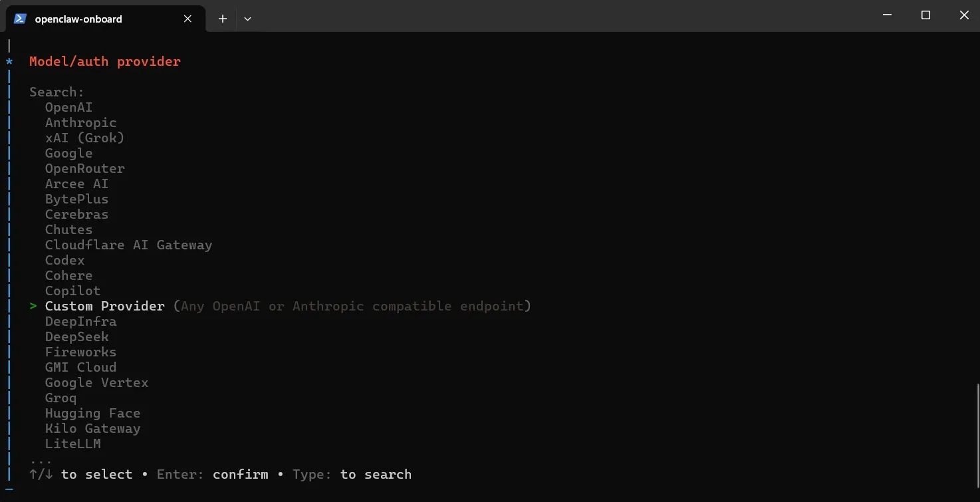The image size is (980, 502).
Task: Click the Kilo Gateway row
Action: pos(92,428)
